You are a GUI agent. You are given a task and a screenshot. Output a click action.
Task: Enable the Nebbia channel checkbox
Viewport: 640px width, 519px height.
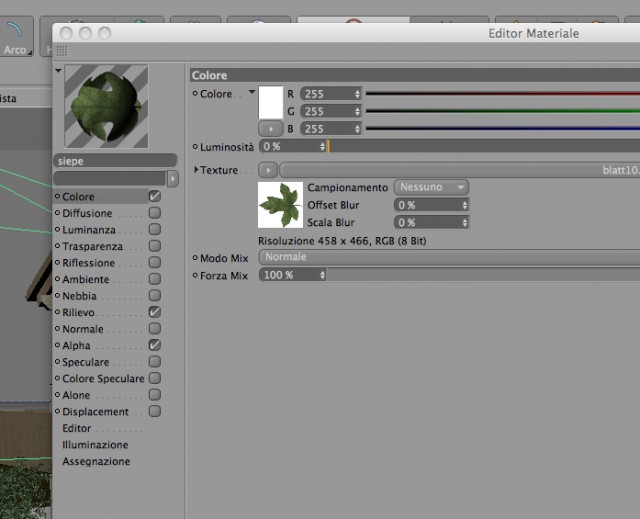coord(155,295)
